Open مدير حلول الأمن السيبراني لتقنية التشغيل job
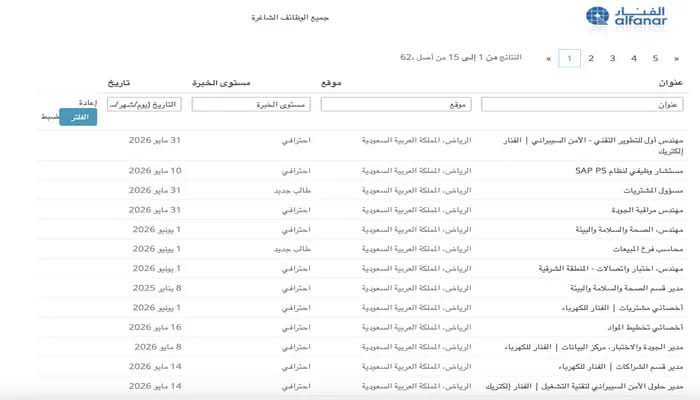 pos(584,387)
